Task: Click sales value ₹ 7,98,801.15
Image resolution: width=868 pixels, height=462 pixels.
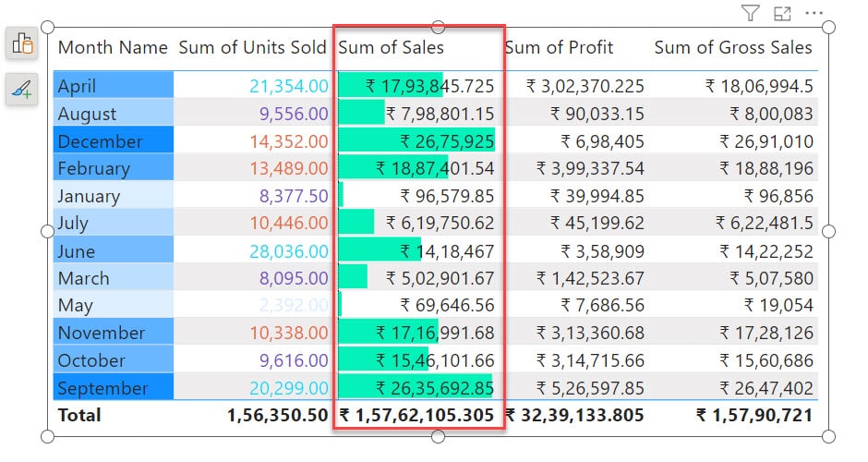Action: (x=440, y=114)
